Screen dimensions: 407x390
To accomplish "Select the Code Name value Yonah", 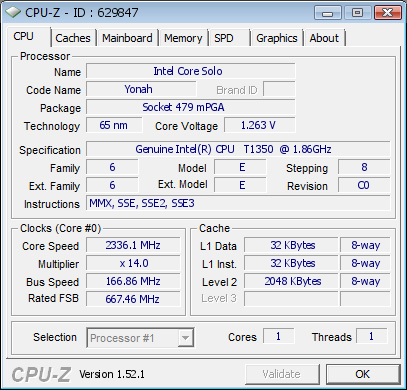I will pos(141,89).
